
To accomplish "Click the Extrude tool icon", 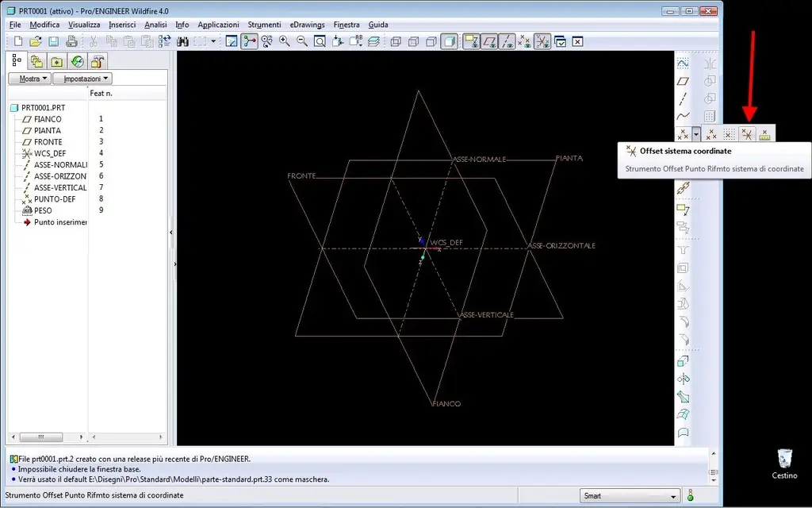I will [683, 361].
